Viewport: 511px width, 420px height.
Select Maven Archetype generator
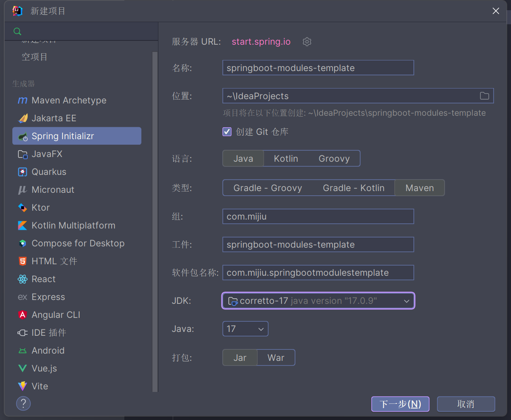77,100
